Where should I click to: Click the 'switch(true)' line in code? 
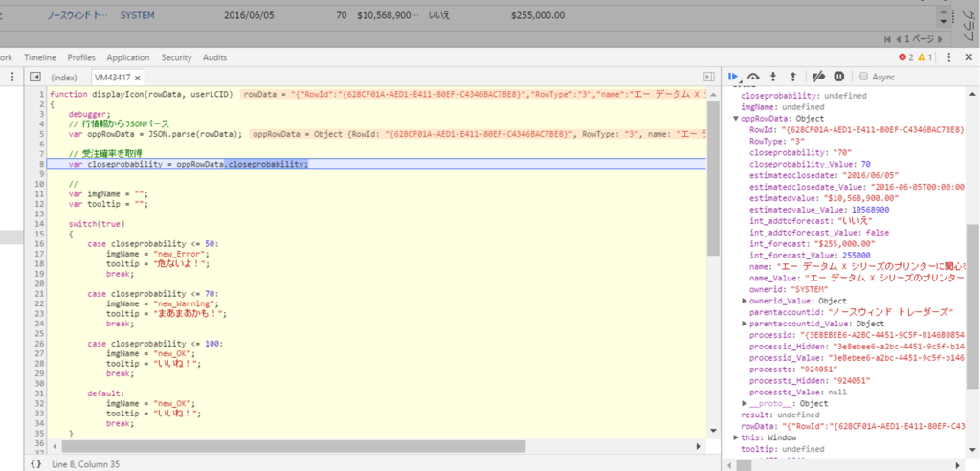(97, 224)
